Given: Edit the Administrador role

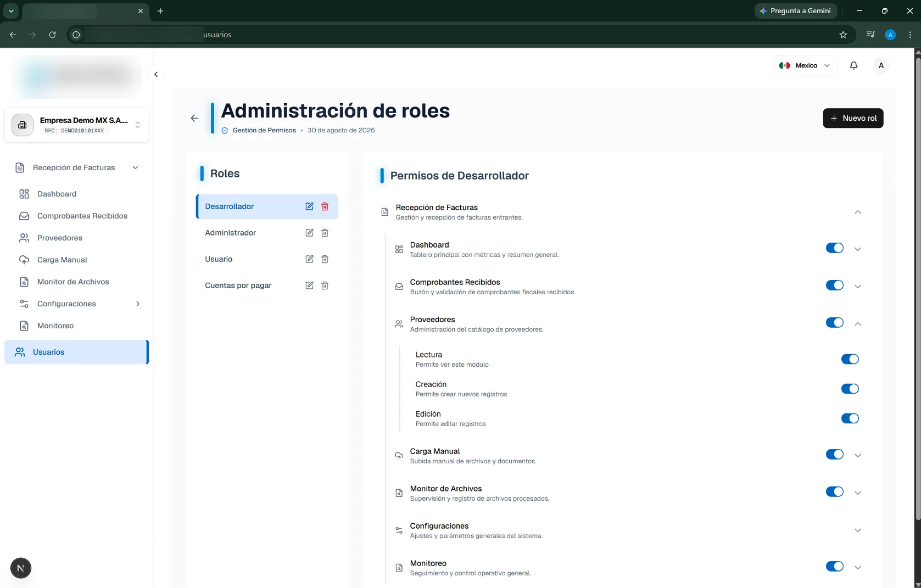Looking at the screenshot, I should coord(309,233).
